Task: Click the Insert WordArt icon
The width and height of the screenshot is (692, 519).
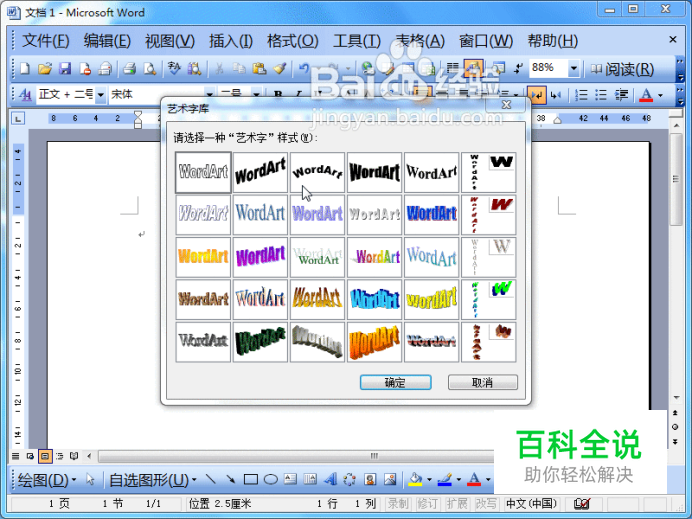Action: tap(330, 479)
